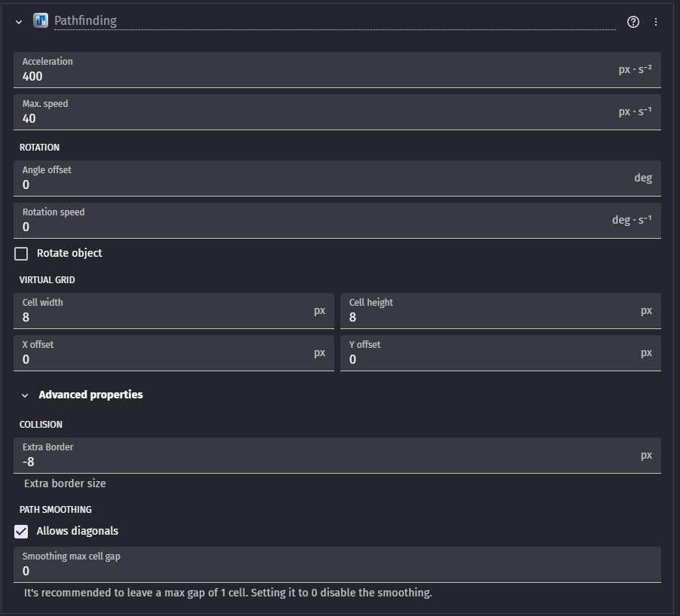The image size is (680, 616).
Task: Click the Rotation speed field
Action: [316, 227]
